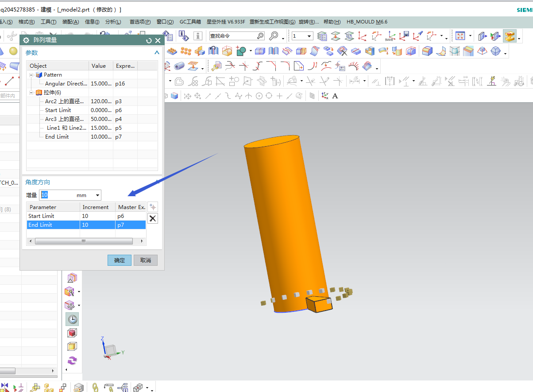Viewport: 533px width, 392px height.
Task: Click the black X remove button beside the parameter list
Action: click(153, 218)
